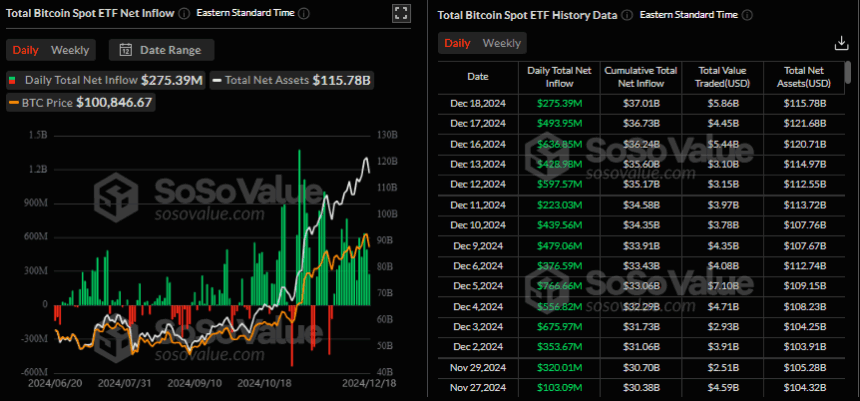Click the $275.39M inflow cell in the table
Image resolution: width=860 pixels, height=401 pixels.
click(559, 104)
